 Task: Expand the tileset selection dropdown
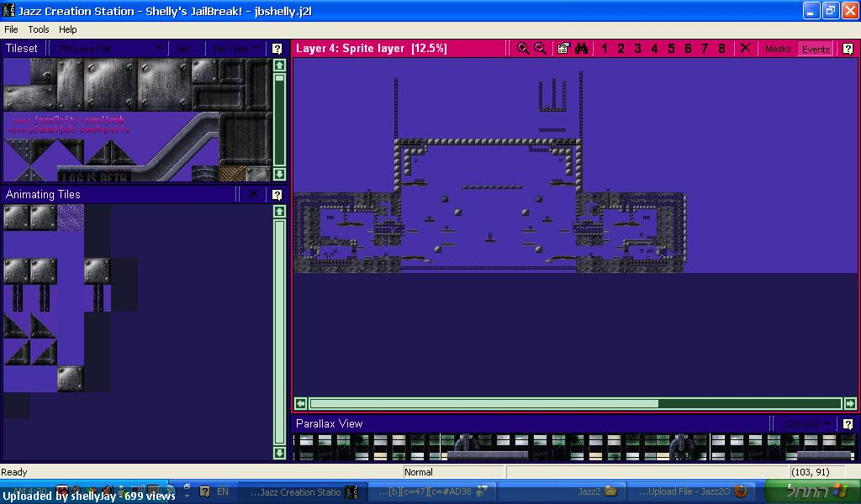coord(108,49)
